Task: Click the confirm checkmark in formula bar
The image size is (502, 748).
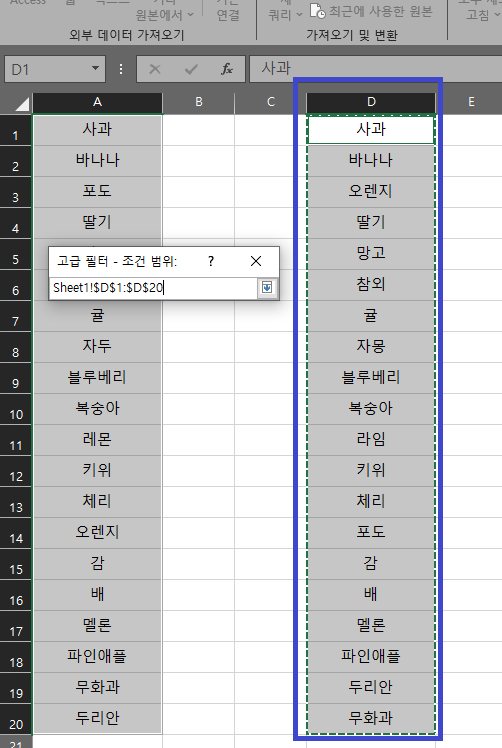Action: [191, 69]
